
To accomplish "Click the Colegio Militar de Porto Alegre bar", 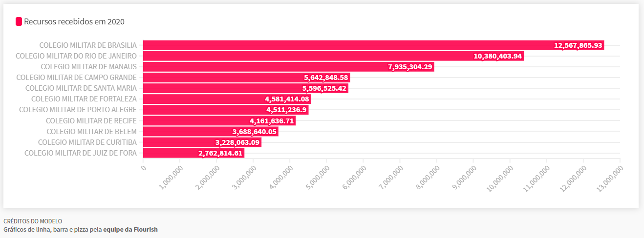I will pos(200,110).
